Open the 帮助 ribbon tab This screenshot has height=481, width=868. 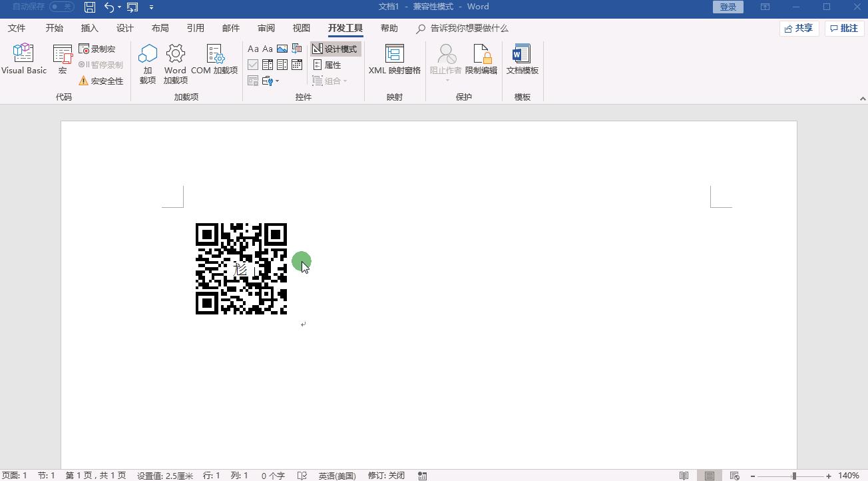tap(389, 28)
